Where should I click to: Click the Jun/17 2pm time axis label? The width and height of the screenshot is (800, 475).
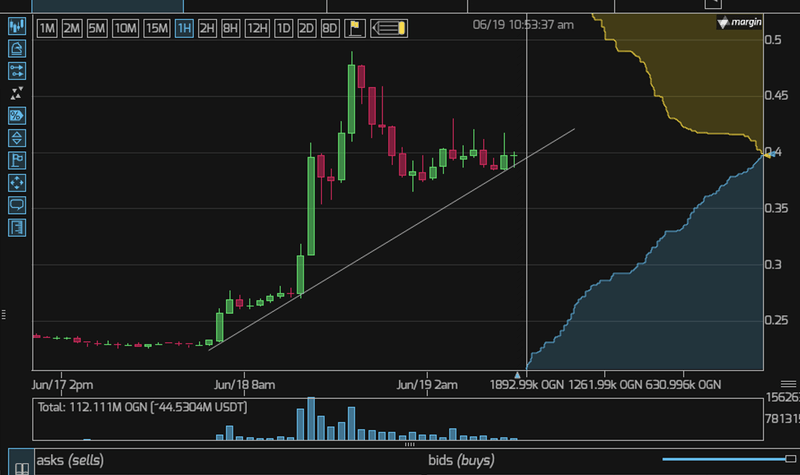pos(62,385)
